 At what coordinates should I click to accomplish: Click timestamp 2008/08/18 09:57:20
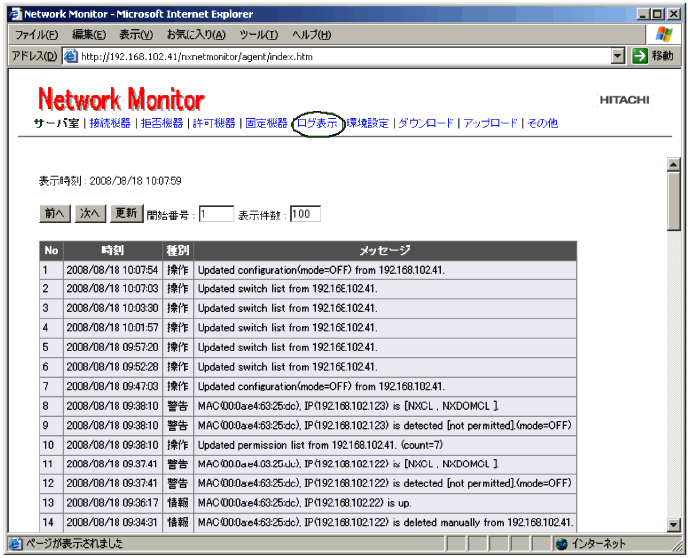112,347
